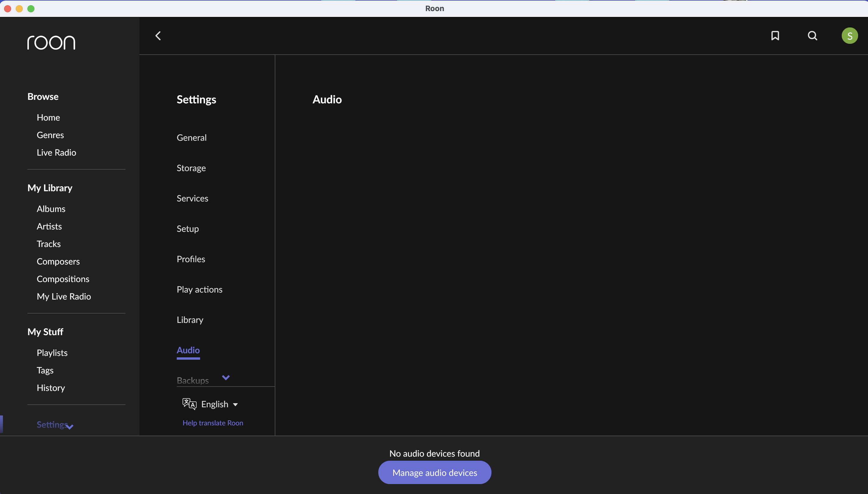This screenshot has width=868, height=494.
Task: Open Setup settings tab
Action: point(188,229)
